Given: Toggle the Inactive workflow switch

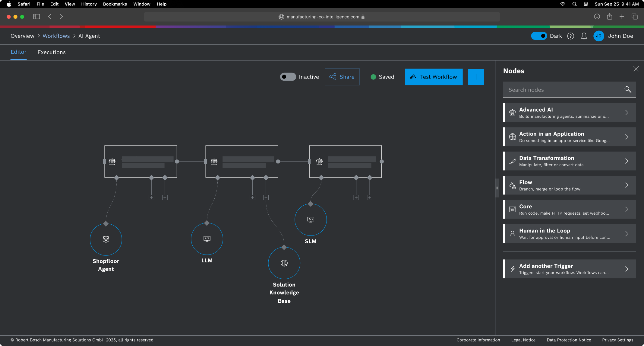Looking at the screenshot, I should pyautogui.click(x=288, y=77).
